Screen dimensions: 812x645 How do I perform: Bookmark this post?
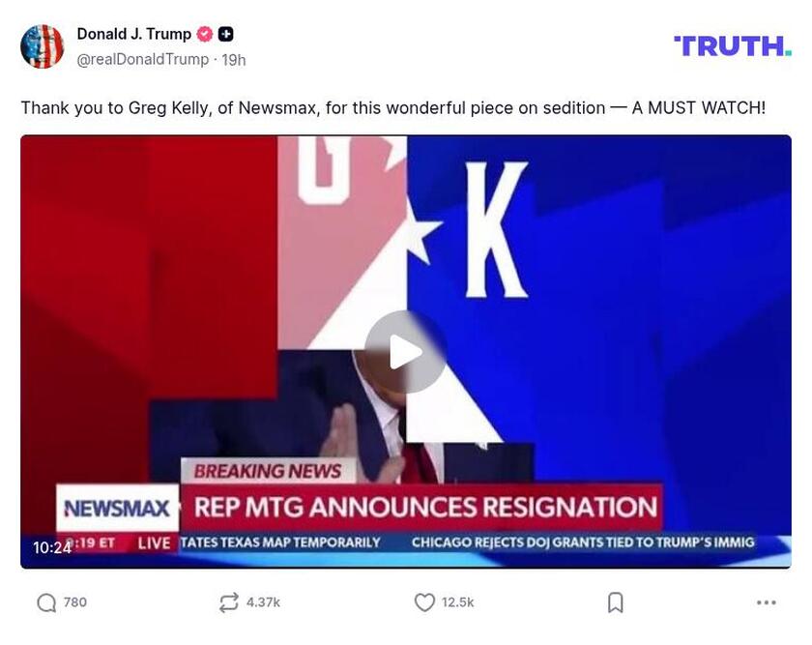click(x=615, y=602)
